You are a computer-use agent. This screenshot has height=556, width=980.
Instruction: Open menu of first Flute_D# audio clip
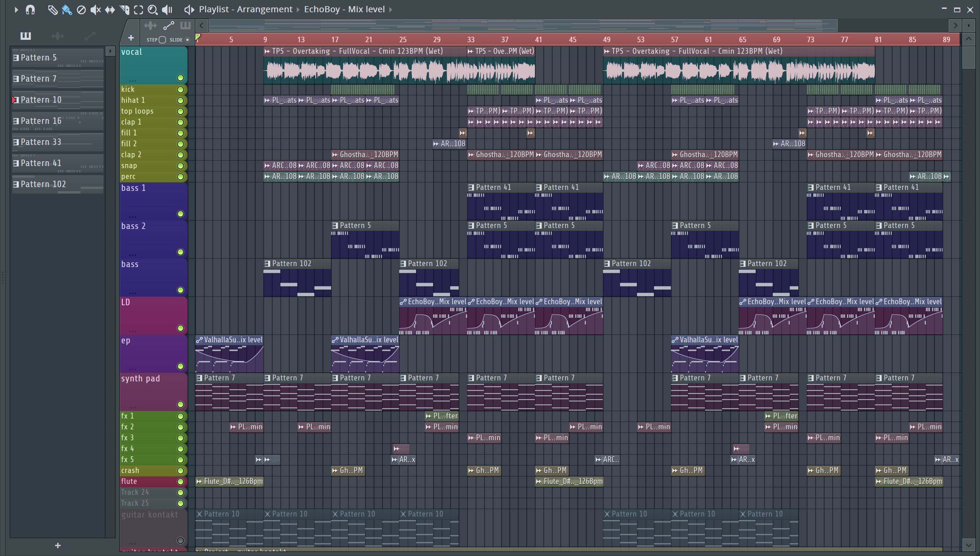[x=199, y=481]
